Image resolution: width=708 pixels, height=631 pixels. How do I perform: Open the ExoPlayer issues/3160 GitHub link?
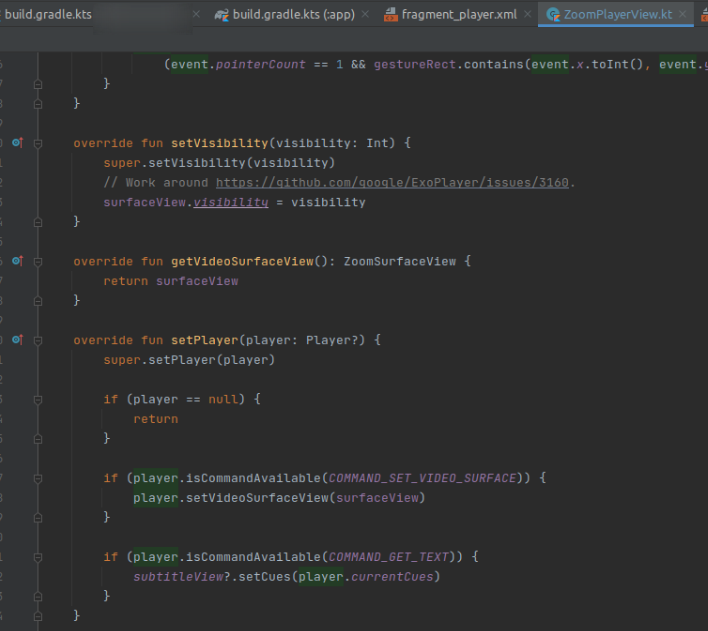pyautogui.click(x=392, y=182)
